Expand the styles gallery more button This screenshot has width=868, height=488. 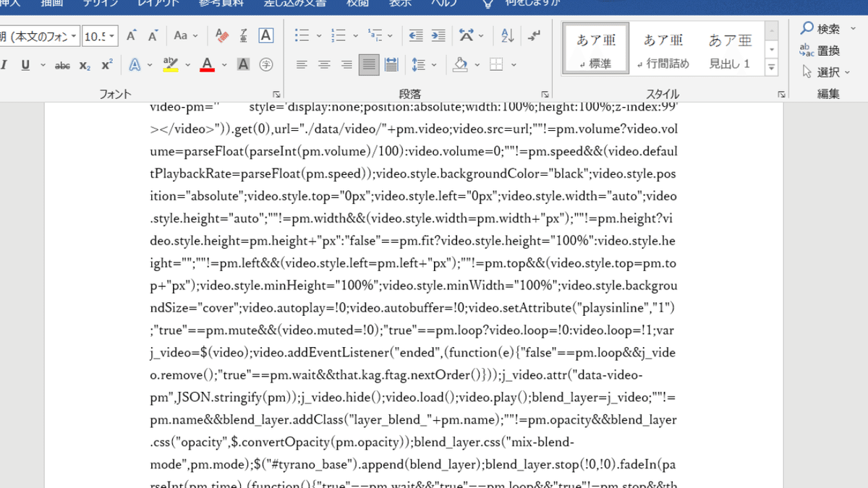click(x=772, y=67)
